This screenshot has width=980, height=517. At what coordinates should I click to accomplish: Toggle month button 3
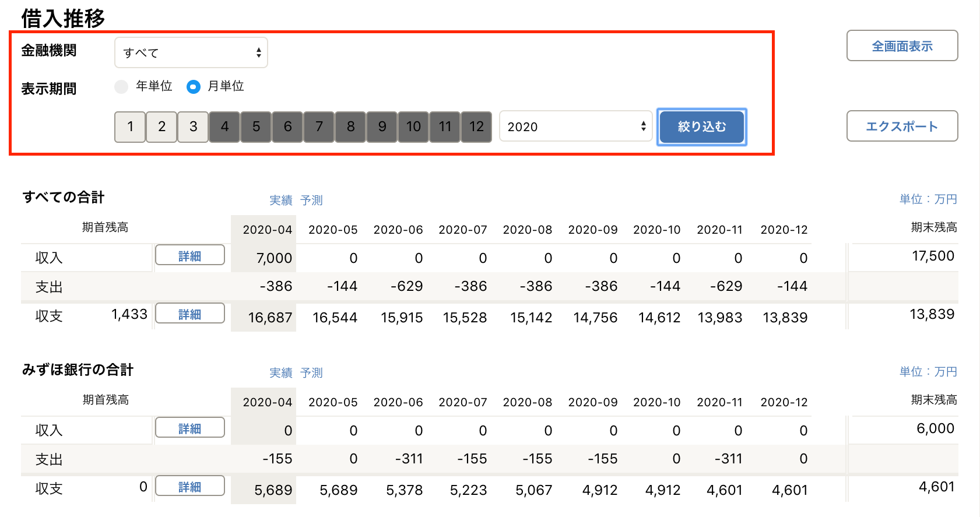pos(193,126)
